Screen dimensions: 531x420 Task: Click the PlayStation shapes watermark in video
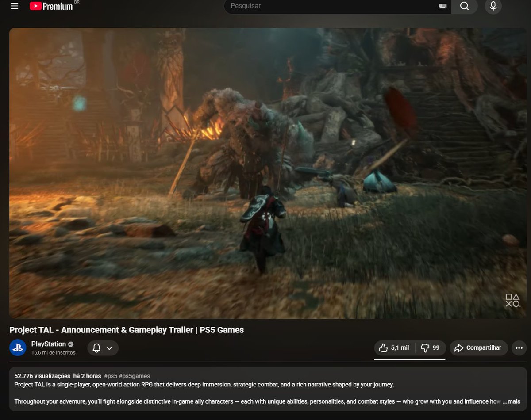pos(512,300)
